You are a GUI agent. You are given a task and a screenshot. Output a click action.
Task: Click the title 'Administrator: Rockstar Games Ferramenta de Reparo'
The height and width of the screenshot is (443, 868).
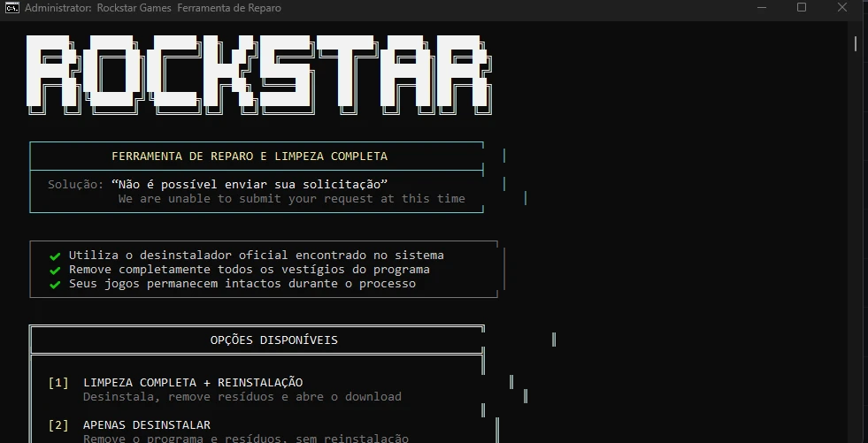[153, 8]
